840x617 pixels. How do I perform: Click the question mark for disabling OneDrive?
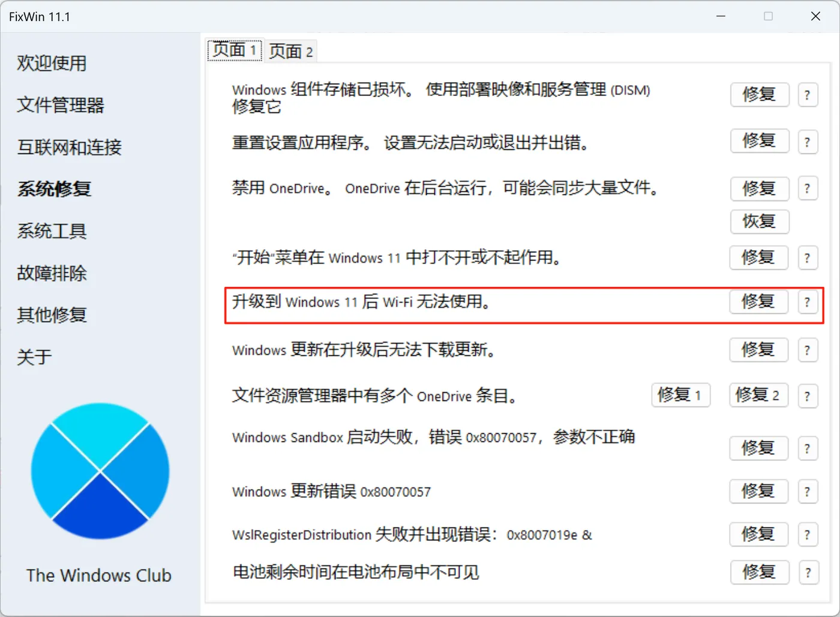point(808,188)
